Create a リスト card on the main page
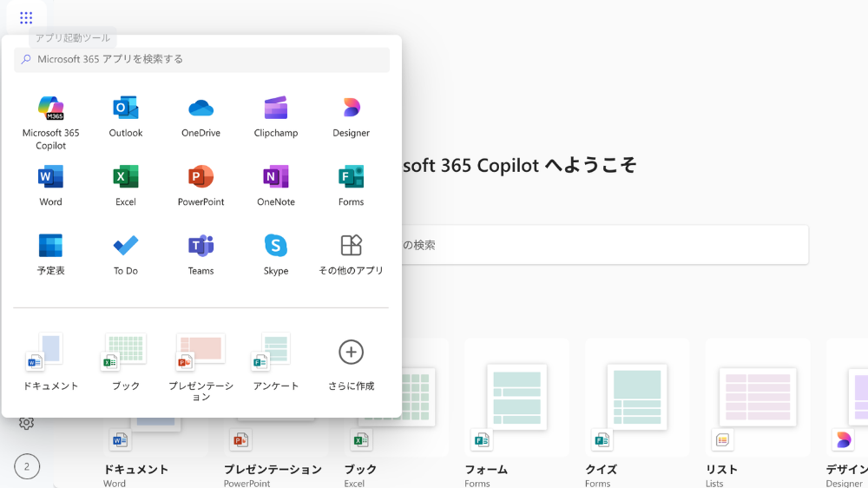This screenshot has height=488, width=868. (758, 413)
